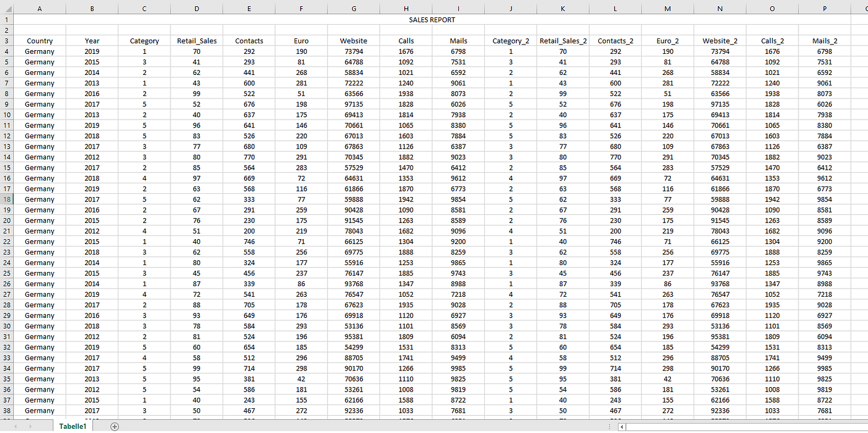The image size is (868, 433).
Task: Select column C header
Action: 144,9
